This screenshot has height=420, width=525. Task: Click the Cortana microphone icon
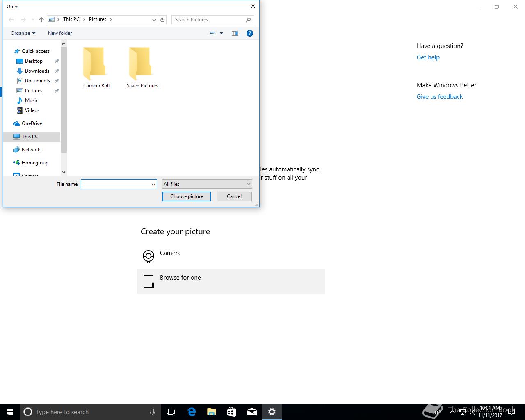(152, 412)
